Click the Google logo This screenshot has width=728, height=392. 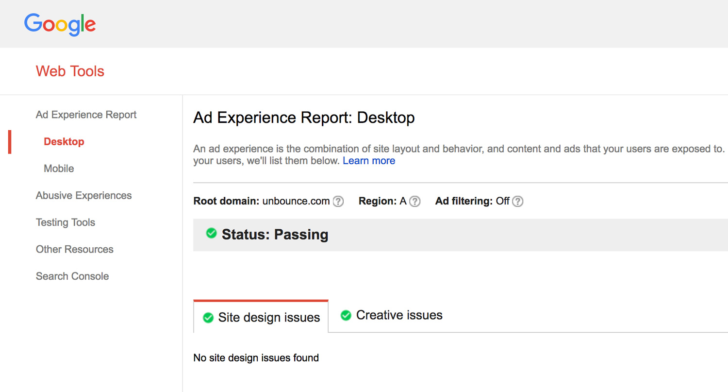(x=60, y=24)
